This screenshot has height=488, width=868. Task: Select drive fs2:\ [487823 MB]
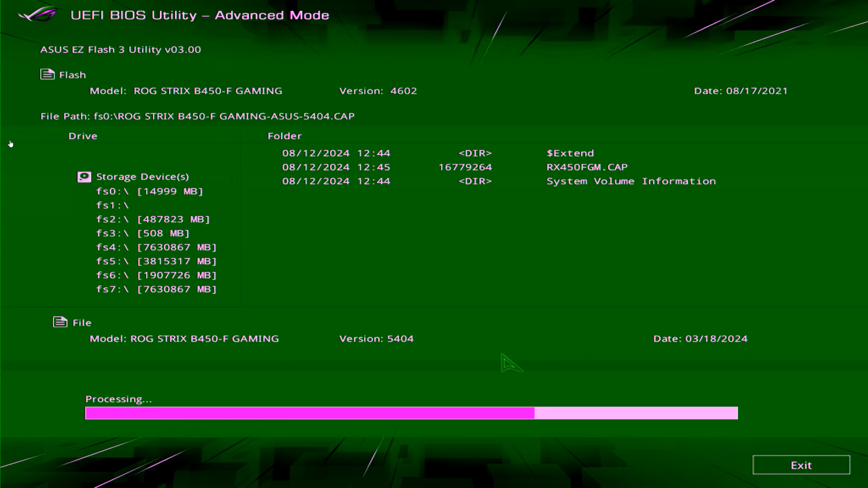click(153, 219)
